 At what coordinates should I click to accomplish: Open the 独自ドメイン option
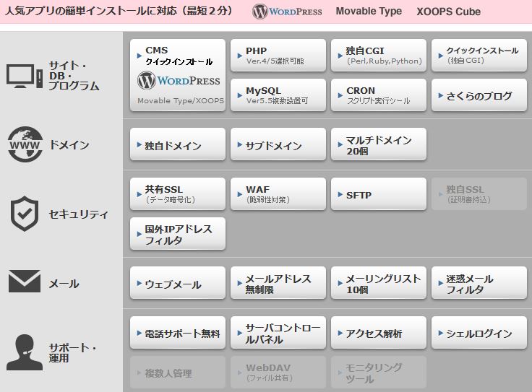click(x=178, y=145)
